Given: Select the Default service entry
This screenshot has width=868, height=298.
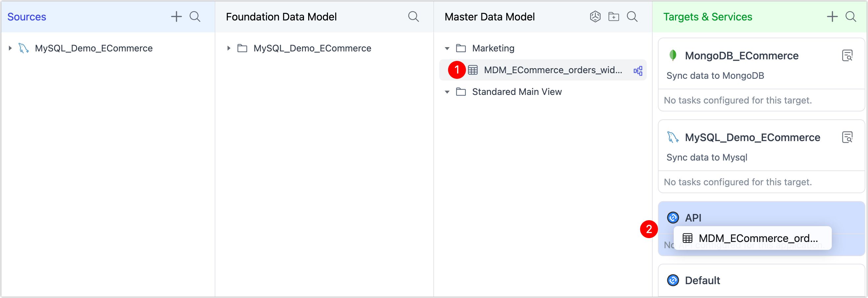Looking at the screenshot, I should 702,280.
